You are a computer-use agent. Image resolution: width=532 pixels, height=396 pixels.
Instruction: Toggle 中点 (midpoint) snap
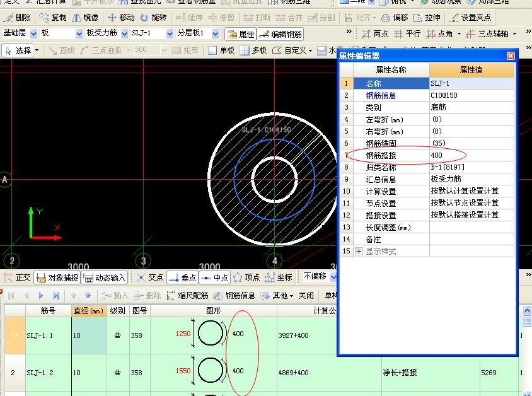point(215,277)
